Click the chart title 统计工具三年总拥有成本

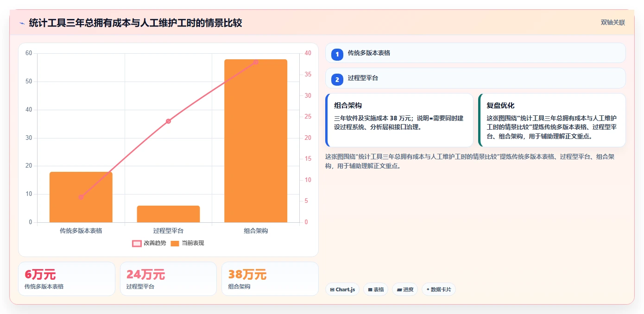135,23
